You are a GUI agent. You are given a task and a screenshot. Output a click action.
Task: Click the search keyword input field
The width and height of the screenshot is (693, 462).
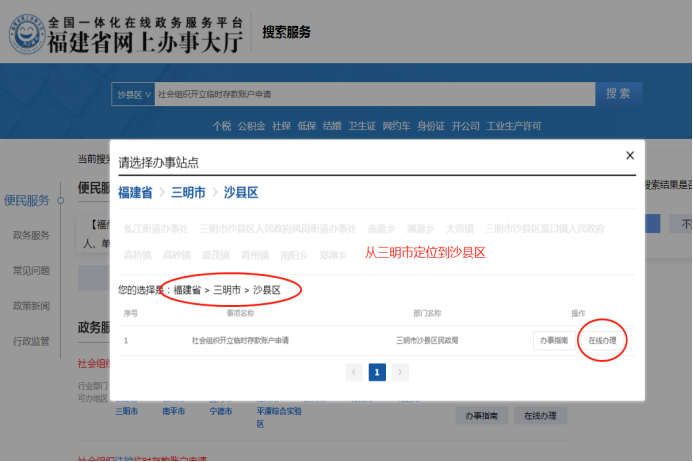pos(370,94)
